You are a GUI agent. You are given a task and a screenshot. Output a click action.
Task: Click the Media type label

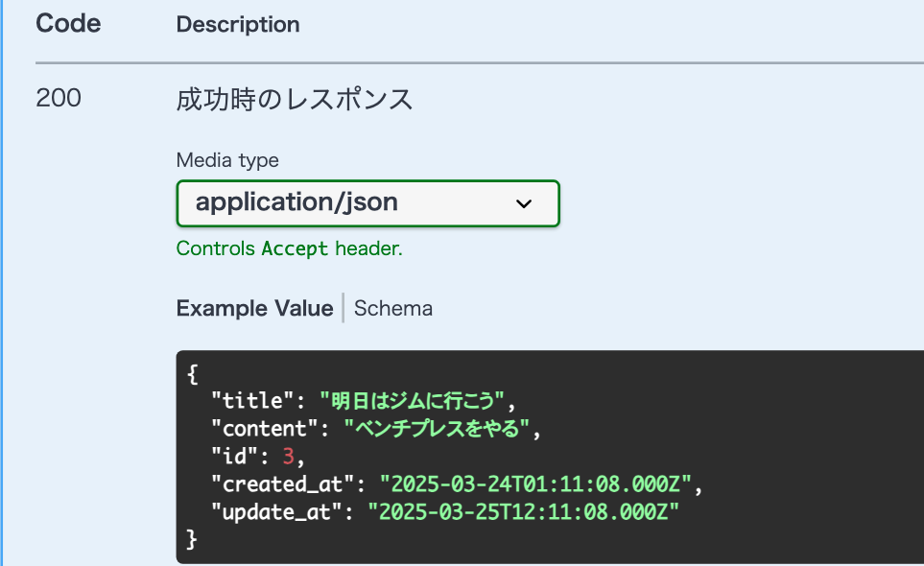227,160
